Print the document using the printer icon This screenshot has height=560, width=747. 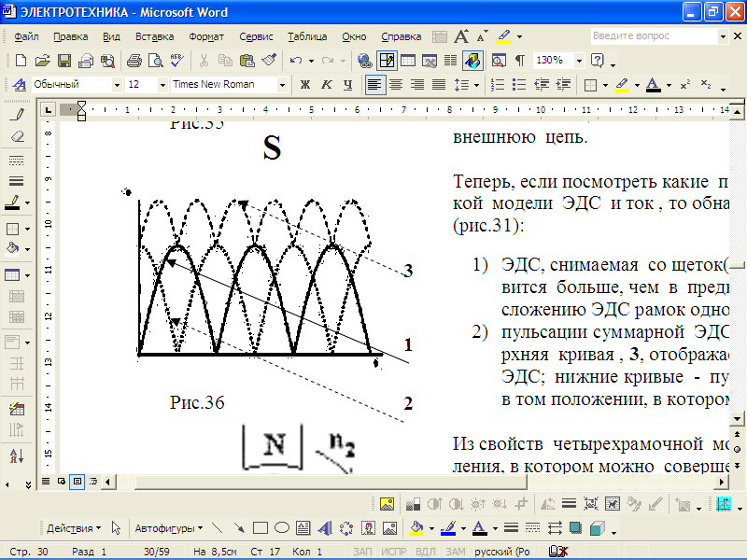tap(134, 61)
